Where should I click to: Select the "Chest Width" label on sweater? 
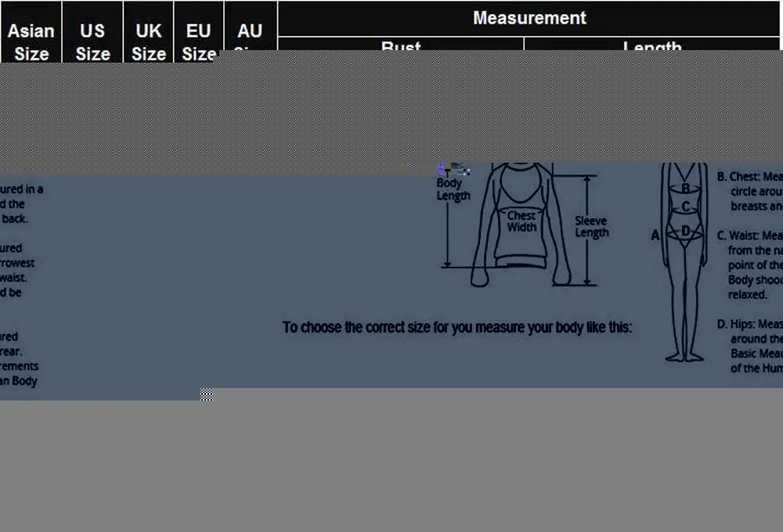click(x=521, y=221)
